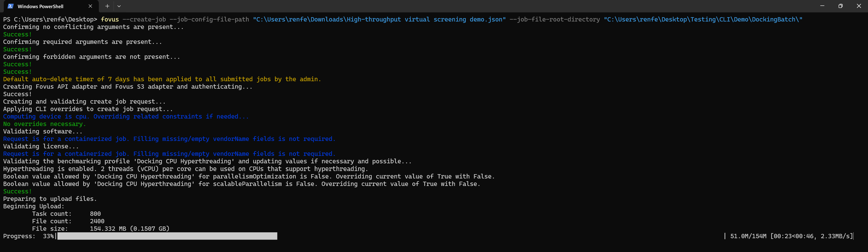The height and width of the screenshot is (252, 868).
Task: Expand the new tab profile dropdown chevron
Action: pyautogui.click(x=119, y=6)
